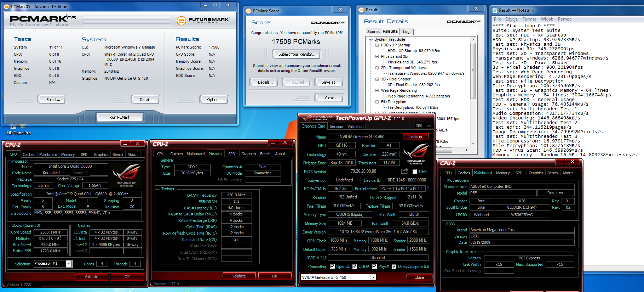Click the Result window title bar icon

(361, 10)
